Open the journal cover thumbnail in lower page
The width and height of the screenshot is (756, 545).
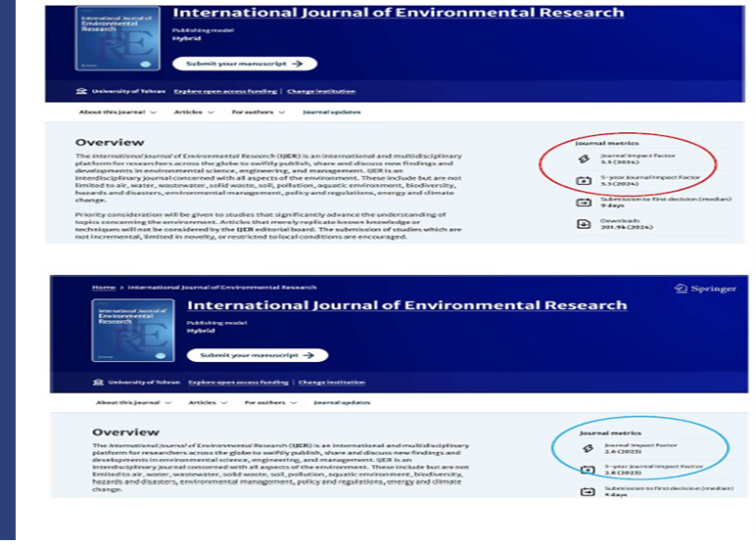tap(132, 330)
